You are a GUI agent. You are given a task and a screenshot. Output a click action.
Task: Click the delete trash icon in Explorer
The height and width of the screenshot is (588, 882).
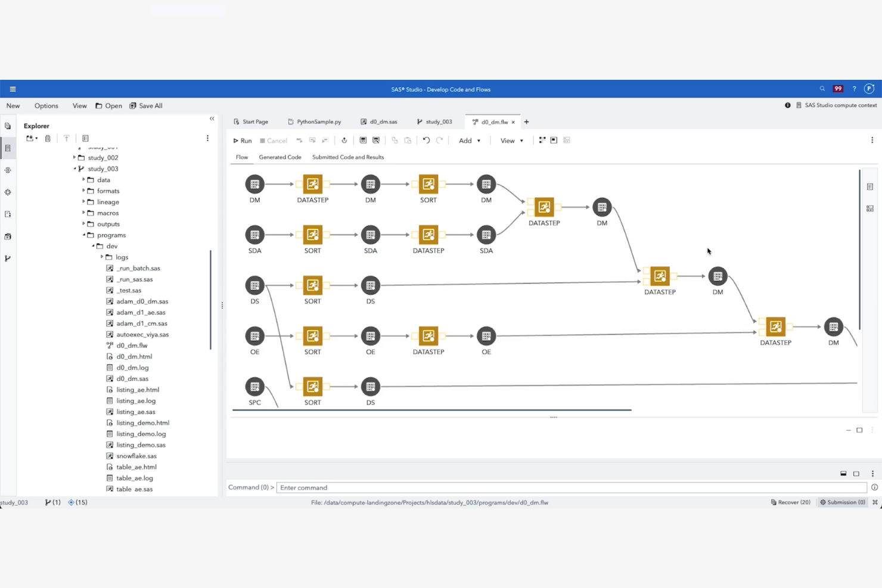click(x=48, y=138)
